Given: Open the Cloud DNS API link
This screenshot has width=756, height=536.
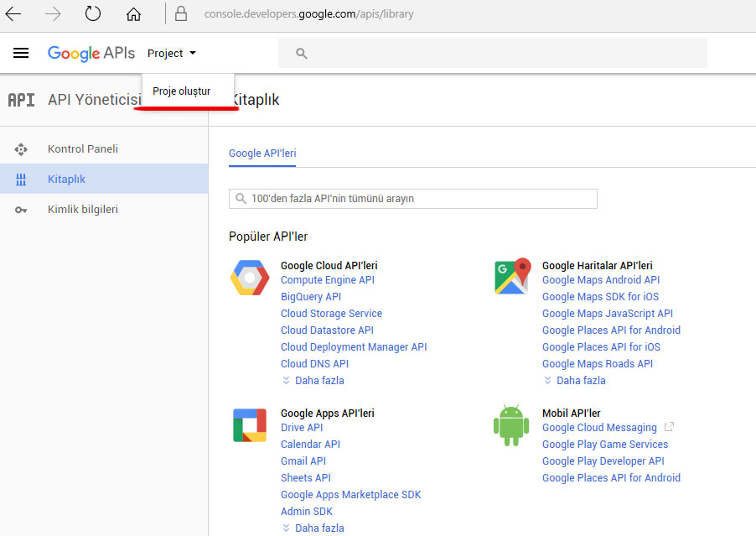Looking at the screenshot, I should (314, 364).
